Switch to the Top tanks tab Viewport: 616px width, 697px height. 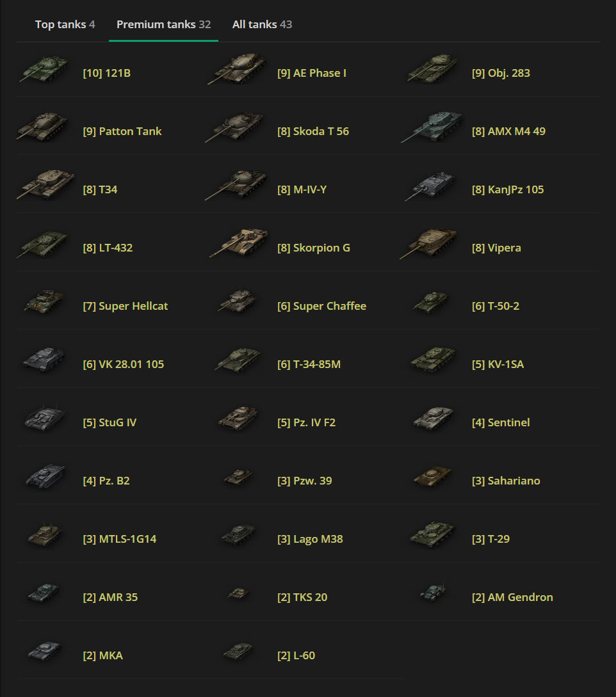(65, 24)
